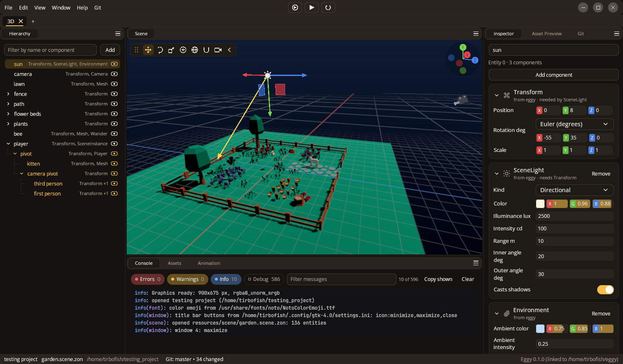This screenshot has width=623, height=364.
Task: Click the circled plus tool in Scene toolbar
Action: click(183, 50)
